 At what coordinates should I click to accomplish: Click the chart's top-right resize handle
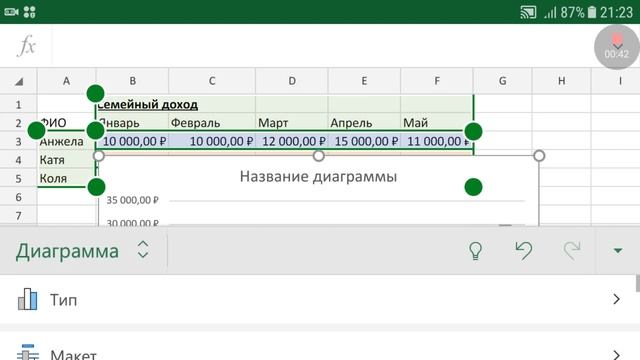pos(539,156)
